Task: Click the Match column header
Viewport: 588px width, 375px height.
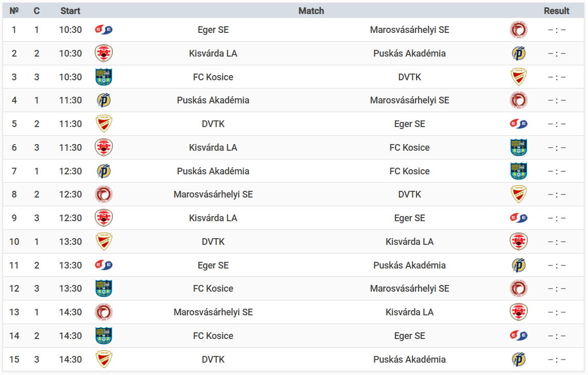Action: [311, 11]
